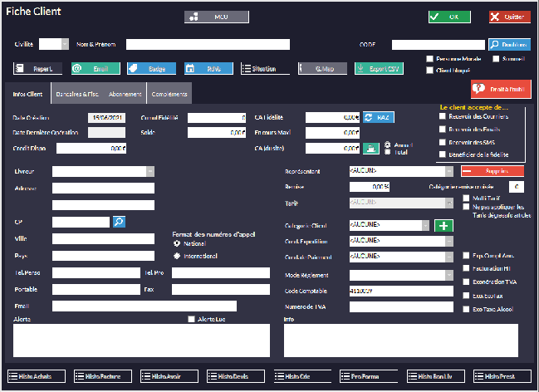Switch to the Bancaires & Fisc. tab
This screenshot has height=392, width=539.
click(x=77, y=94)
